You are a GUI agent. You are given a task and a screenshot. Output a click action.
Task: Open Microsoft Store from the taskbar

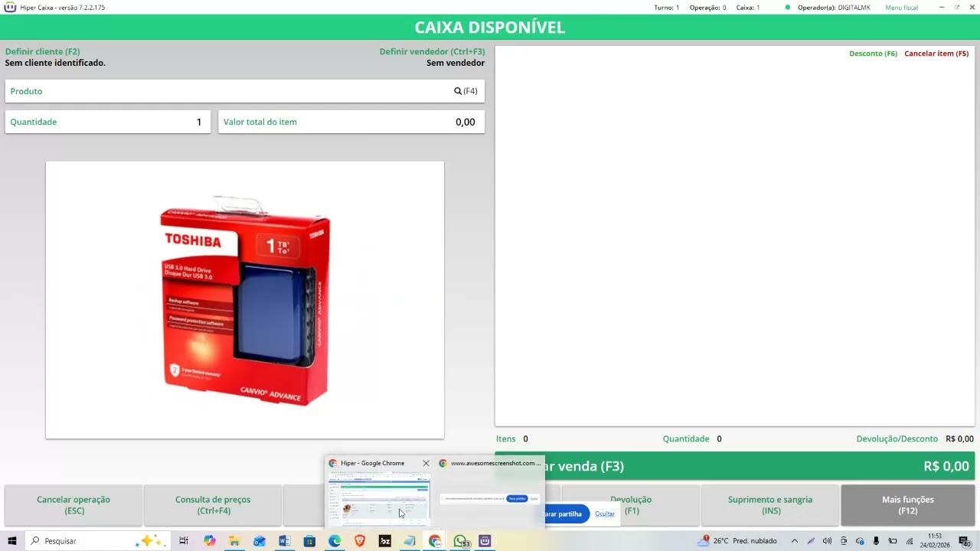[309, 541]
